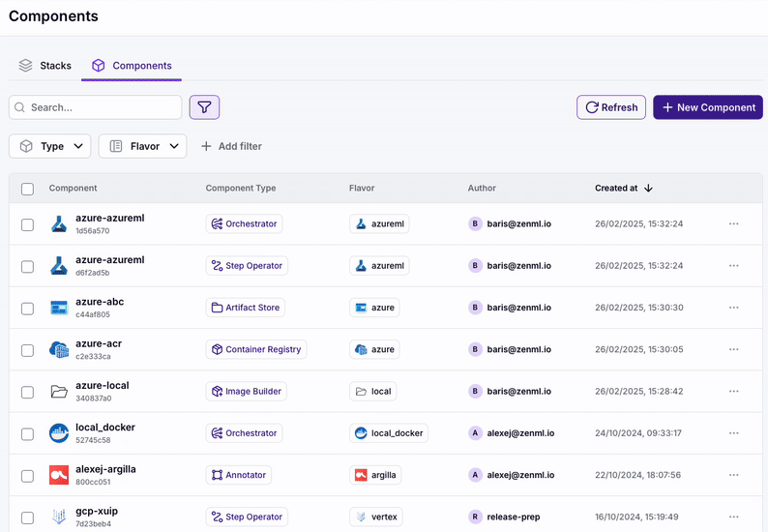Switch to the Stacks tab
This screenshot has width=768, height=532.
[45, 66]
